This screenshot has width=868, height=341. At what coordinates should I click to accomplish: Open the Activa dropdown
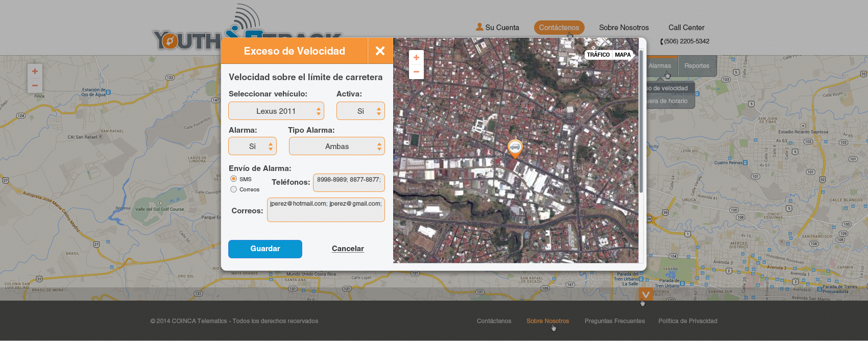click(x=360, y=111)
